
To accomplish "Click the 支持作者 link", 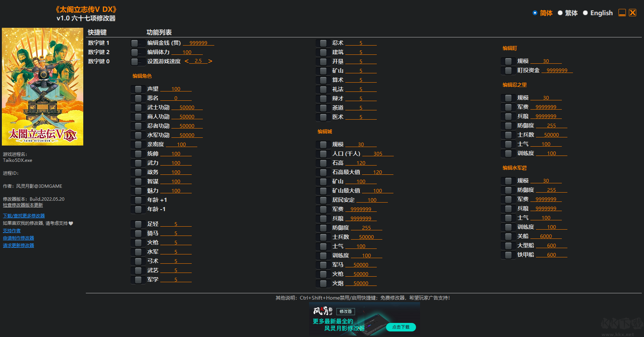I will pos(12,231).
